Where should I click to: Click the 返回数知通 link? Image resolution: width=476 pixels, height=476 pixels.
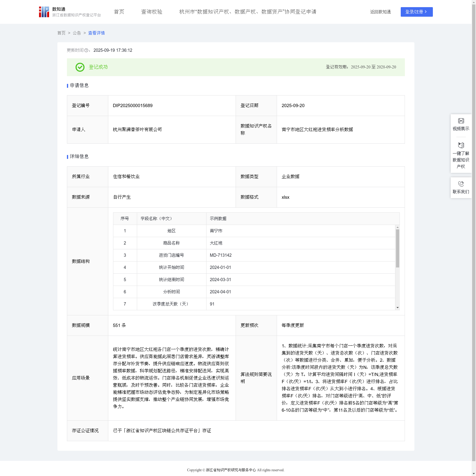380,12
